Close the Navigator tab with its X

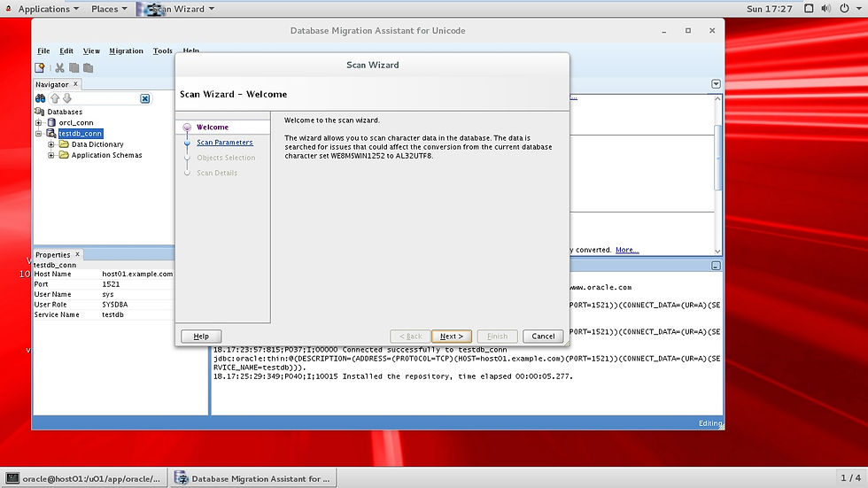pos(76,83)
